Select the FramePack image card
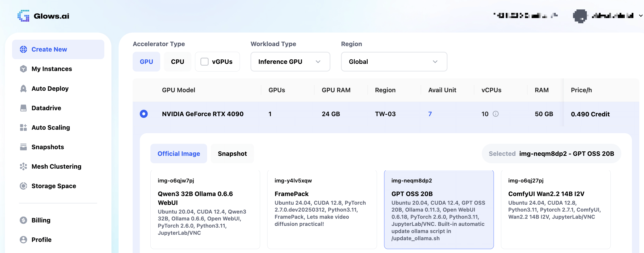The image size is (644, 253). point(322,210)
